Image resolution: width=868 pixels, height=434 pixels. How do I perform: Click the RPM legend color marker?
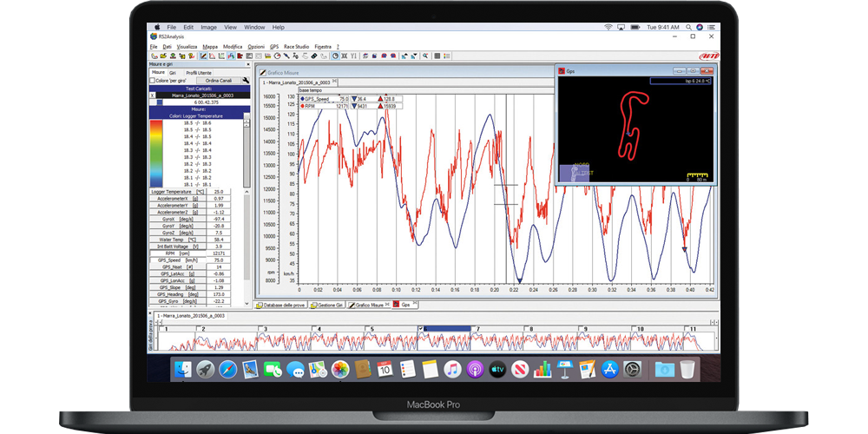click(302, 105)
